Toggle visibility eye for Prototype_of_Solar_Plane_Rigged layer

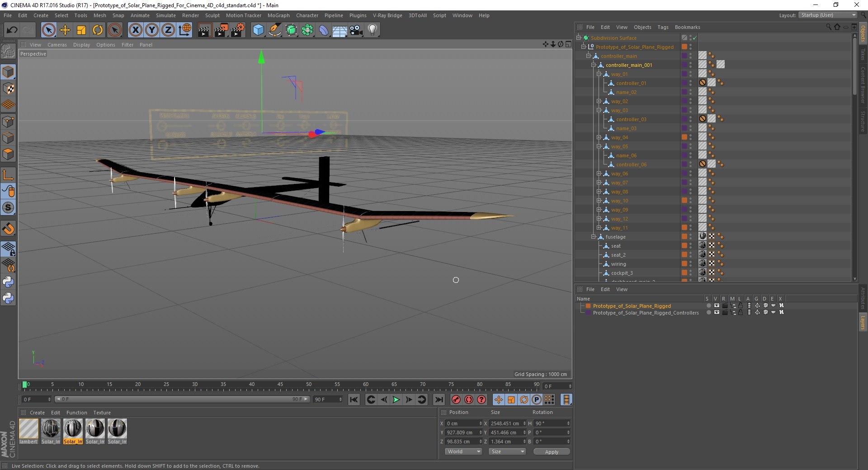[716, 306]
